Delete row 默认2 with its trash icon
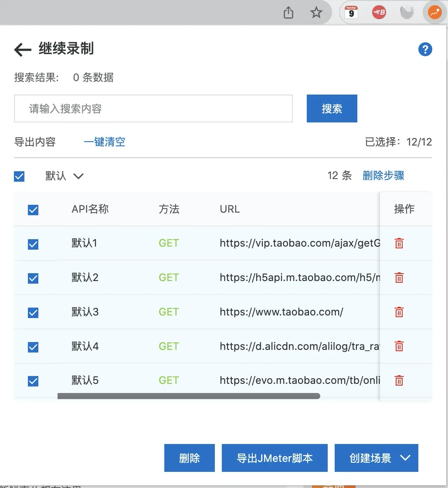The height and width of the screenshot is (488, 448). (399, 277)
